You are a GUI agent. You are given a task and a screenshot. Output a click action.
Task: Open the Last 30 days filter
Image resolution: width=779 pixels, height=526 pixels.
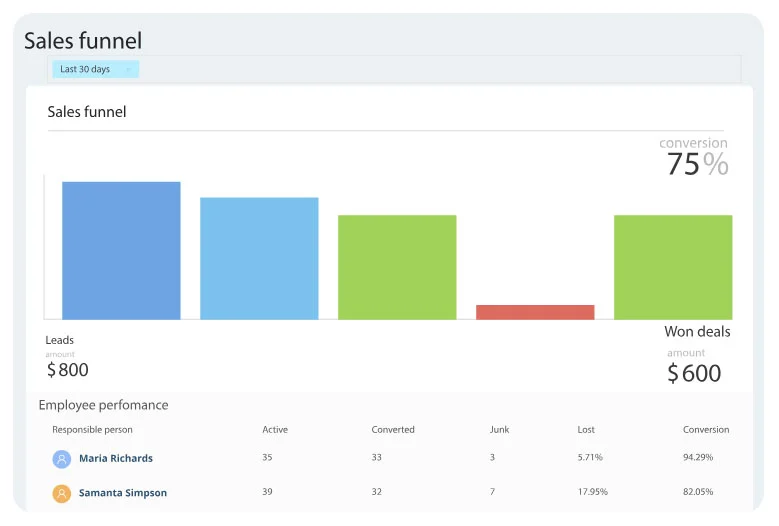pyautogui.click(x=85, y=69)
